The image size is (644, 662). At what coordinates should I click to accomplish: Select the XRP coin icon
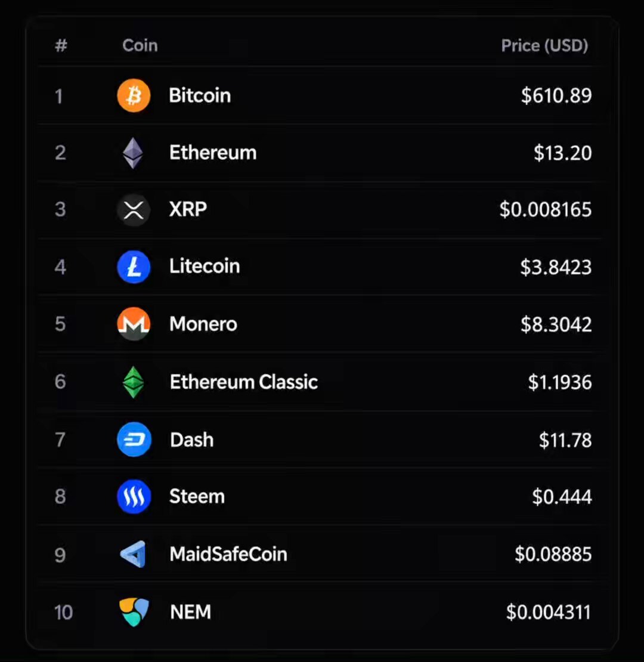[x=134, y=210]
